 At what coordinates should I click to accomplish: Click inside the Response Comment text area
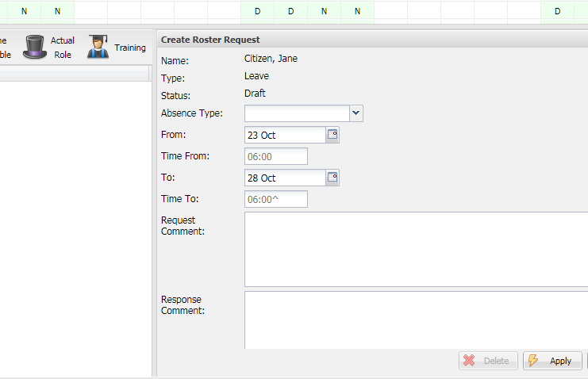pyautogui.click(x=417, y=320)
